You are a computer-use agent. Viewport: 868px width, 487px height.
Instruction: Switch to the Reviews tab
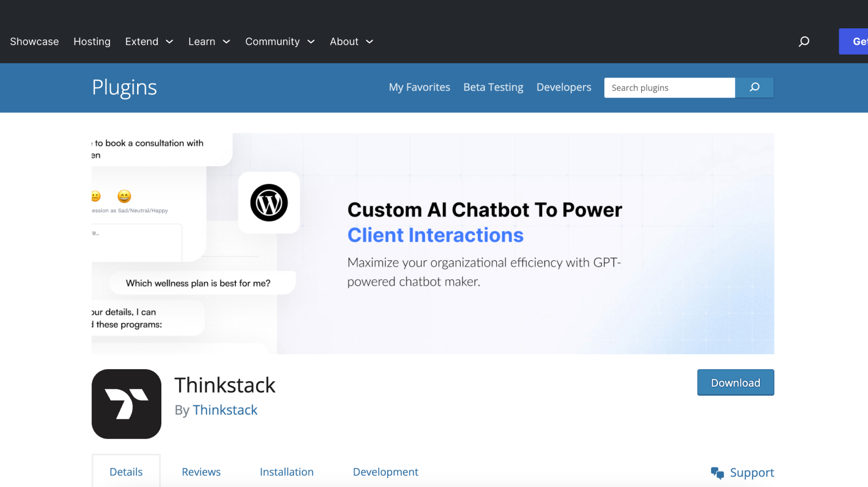pyautogui.click(x=201, y=472)
